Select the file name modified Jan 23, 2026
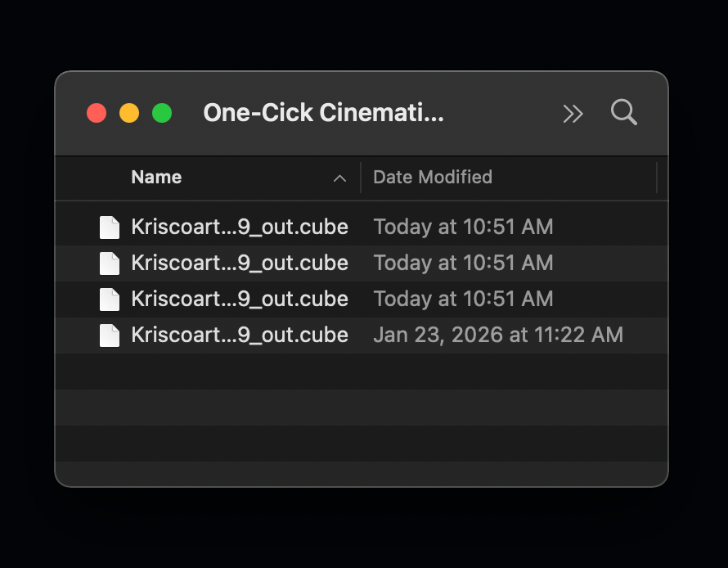728x568 pixels. (x=240, y=335)
